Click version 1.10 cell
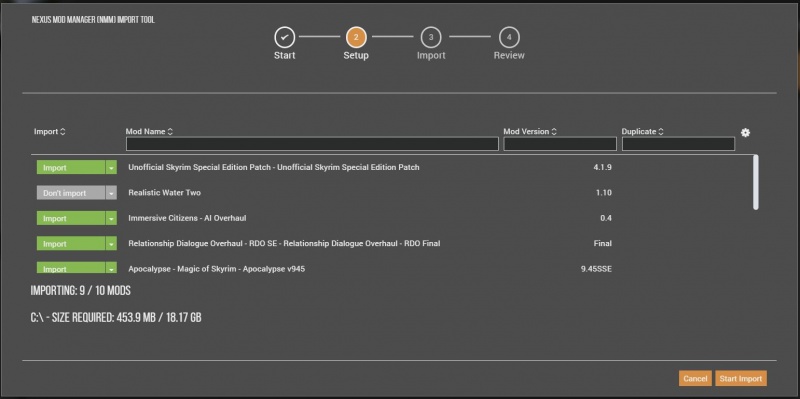The height and width of the screenshot is (399, 800). (x=604, y=193)
